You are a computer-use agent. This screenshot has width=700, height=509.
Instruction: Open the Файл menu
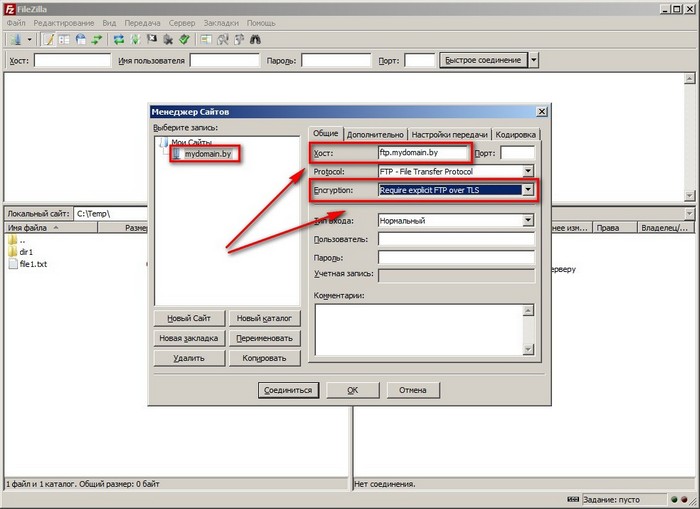(x=16, y=23)
